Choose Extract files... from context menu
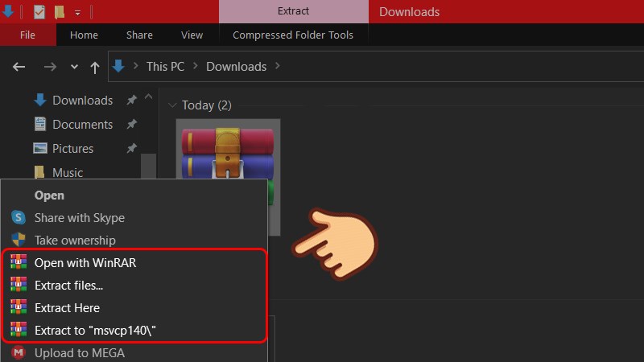The image size is (644, 362). [x=68, y=286]
